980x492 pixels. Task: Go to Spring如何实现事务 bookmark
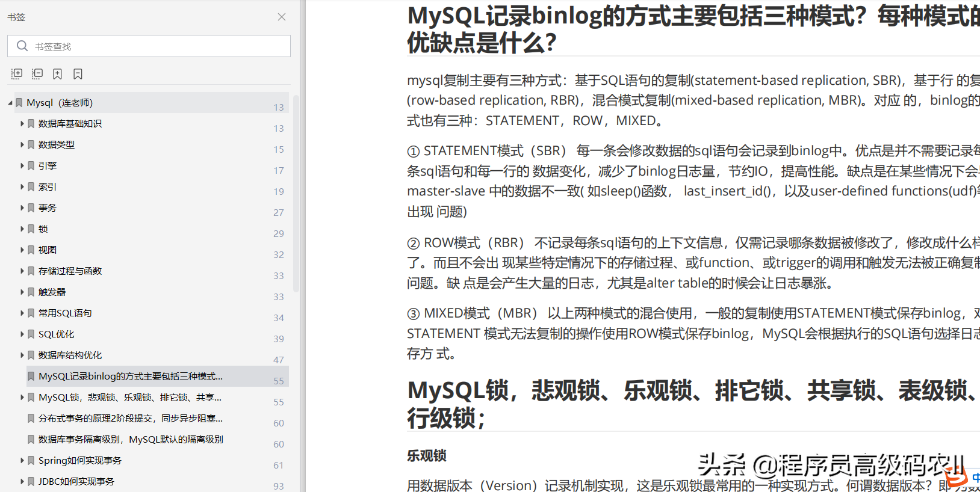80,460
